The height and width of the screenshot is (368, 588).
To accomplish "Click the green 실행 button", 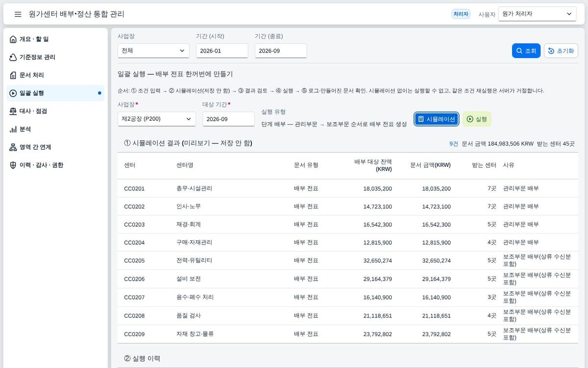I will tap(477, 119).
